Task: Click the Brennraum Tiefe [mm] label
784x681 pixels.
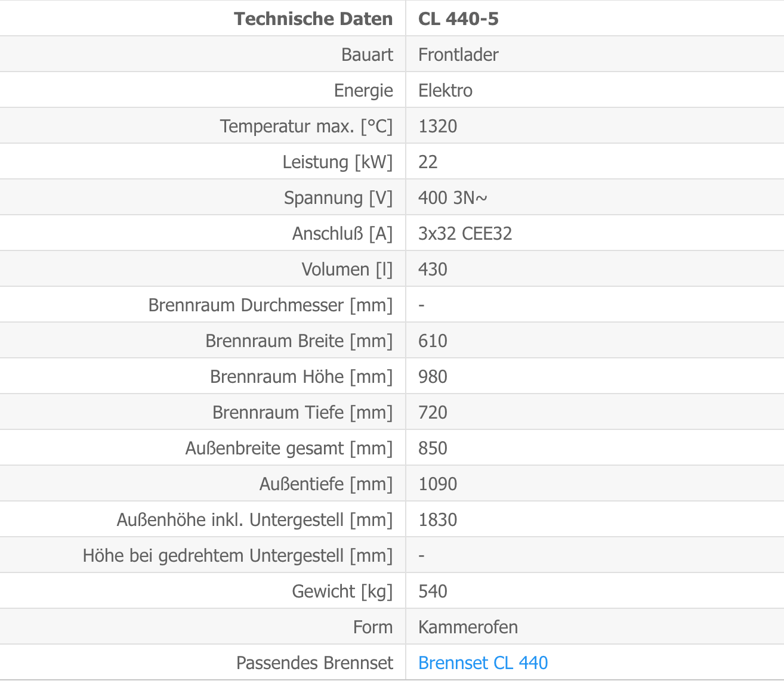Action: pyautogui.click(x=303, y=412)
